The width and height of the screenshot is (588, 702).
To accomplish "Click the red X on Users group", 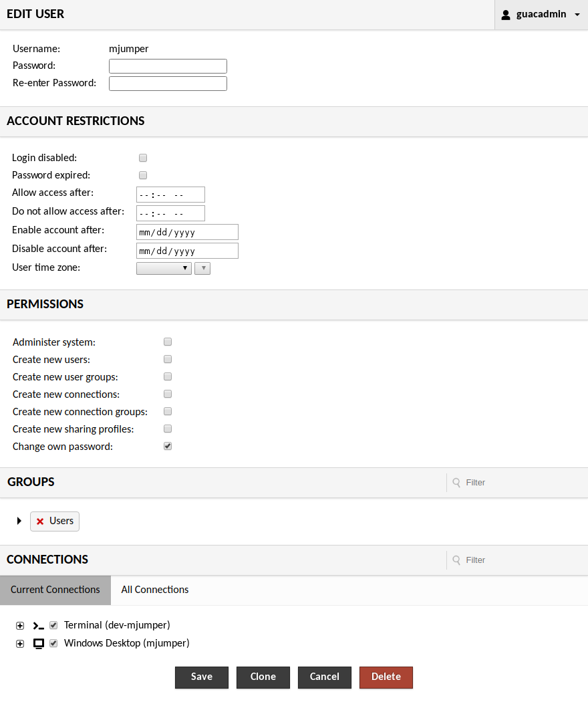I will tap(40, 521).
